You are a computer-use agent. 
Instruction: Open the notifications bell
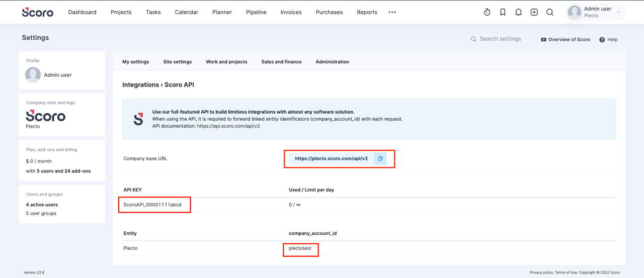(x=518, y=12)
